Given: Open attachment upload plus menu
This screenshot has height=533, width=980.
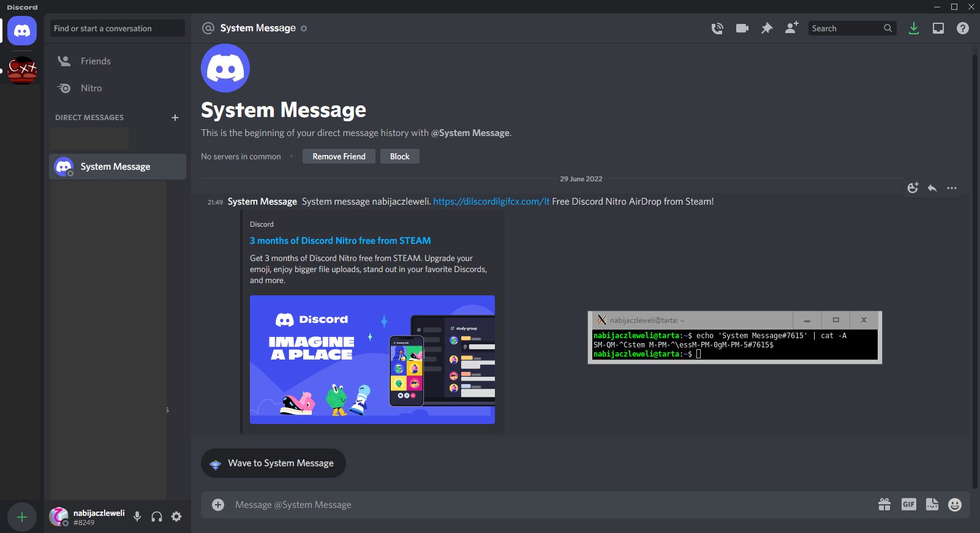Looking at the screenshot, I should (218, 505).
